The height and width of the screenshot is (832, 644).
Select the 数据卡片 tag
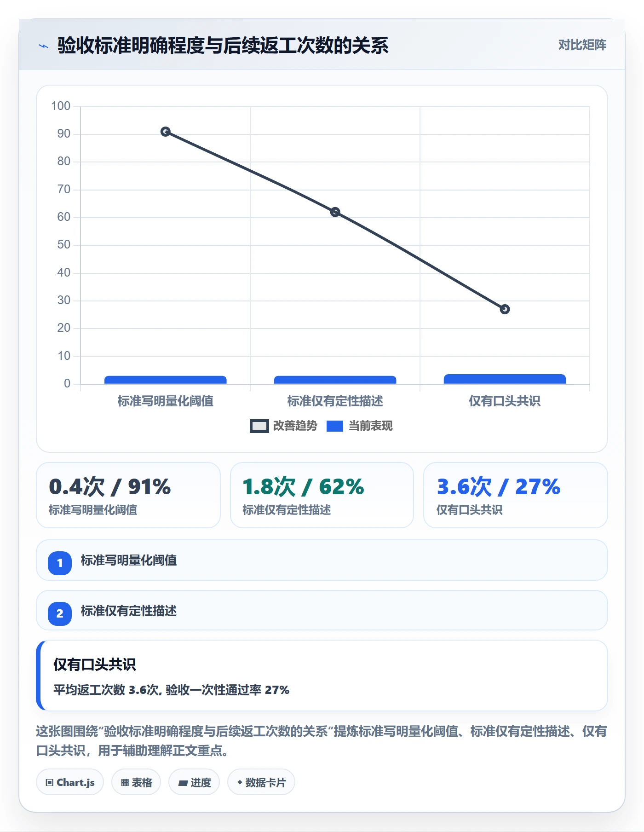261,782
